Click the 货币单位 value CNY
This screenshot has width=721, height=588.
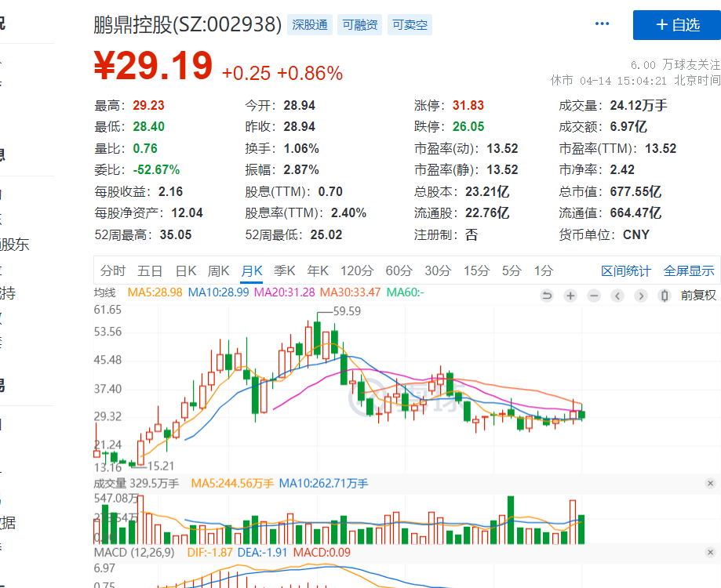point(636,234)
